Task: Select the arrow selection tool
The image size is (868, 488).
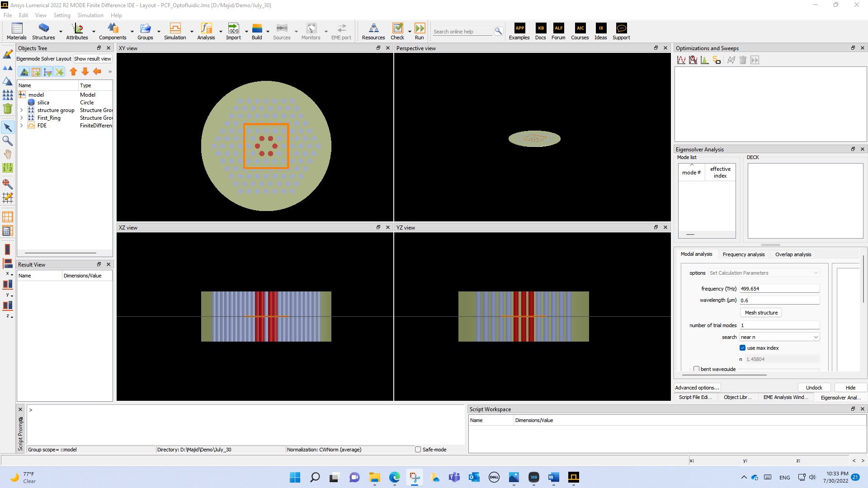Action: coord(8,127)
